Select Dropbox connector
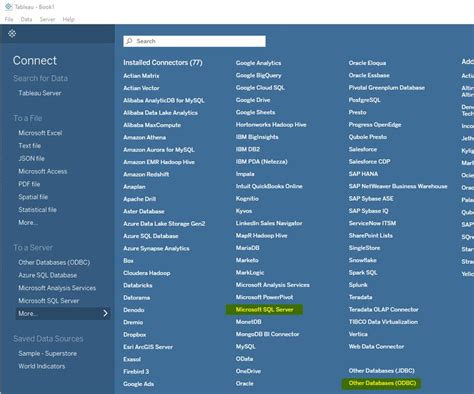The image size is (474, 394). pyautogui.click(x=135, y=335)
